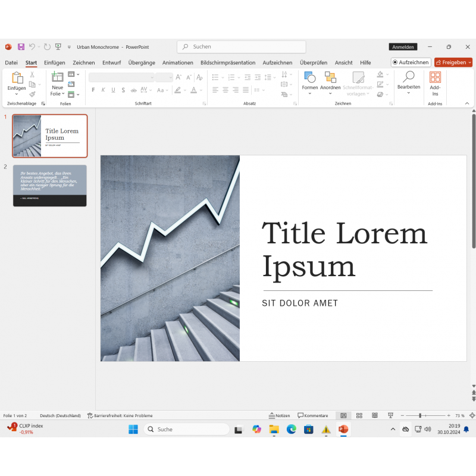The width and height of the screenshot is (476, 476).
Task: Open the Schriftart dialog launcher
Action: click(x=204, y=104)
